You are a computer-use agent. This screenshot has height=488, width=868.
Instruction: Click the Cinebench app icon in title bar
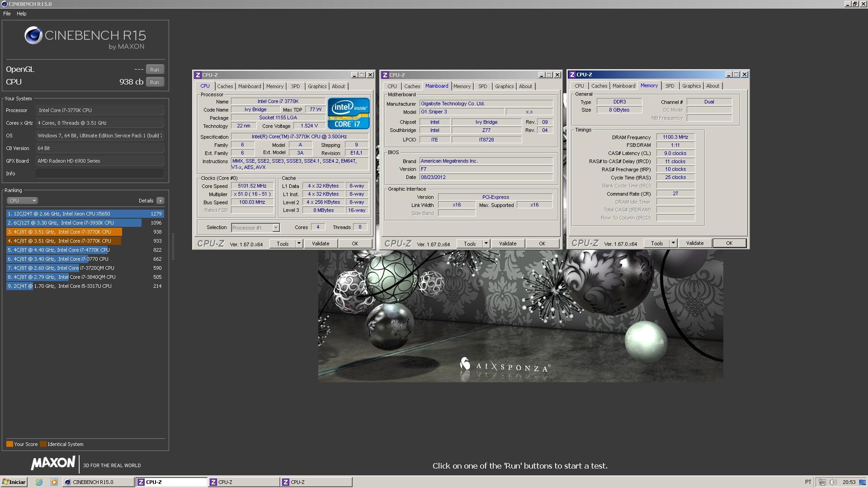tap(4, 4)
